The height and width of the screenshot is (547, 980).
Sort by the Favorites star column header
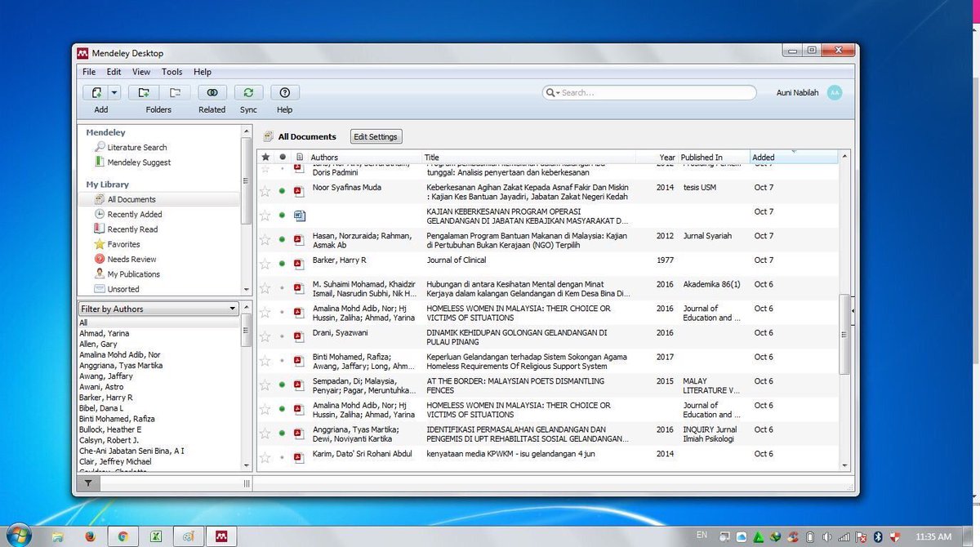265,158
